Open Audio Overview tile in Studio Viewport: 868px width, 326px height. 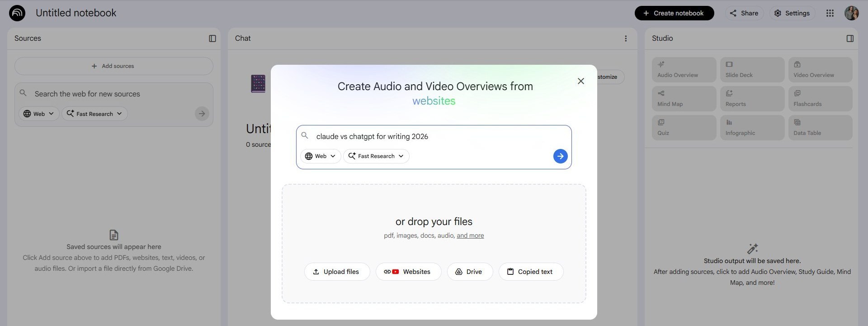coord(684,70)
